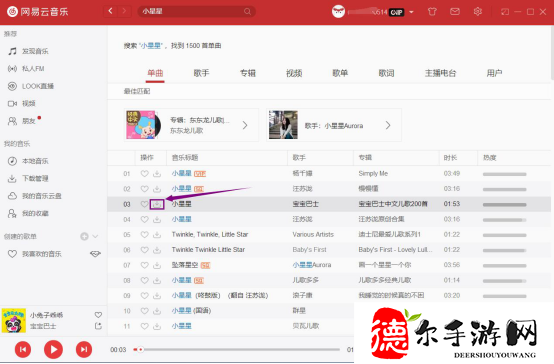Switch to 歌单 tab
The width and height of the screenshot is (554, 364).
coord(340,73)
